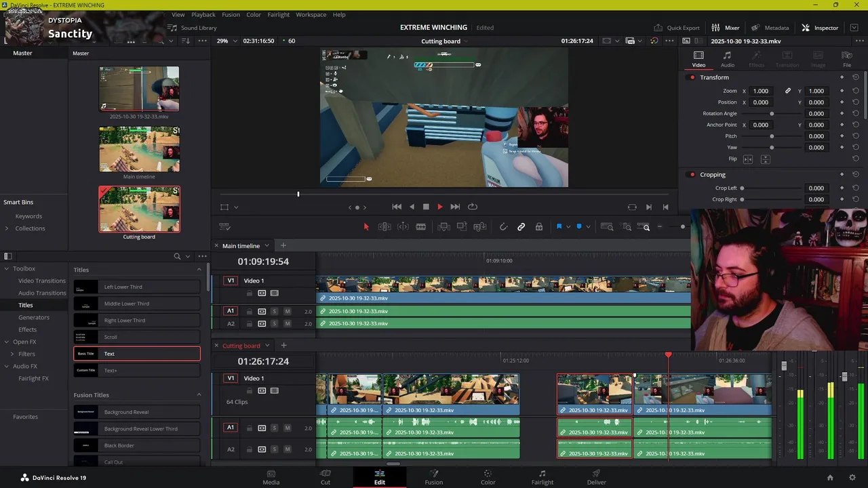868x488 pixels.
Task: Open Project Settings gear
Action: [x=852, y=478]
